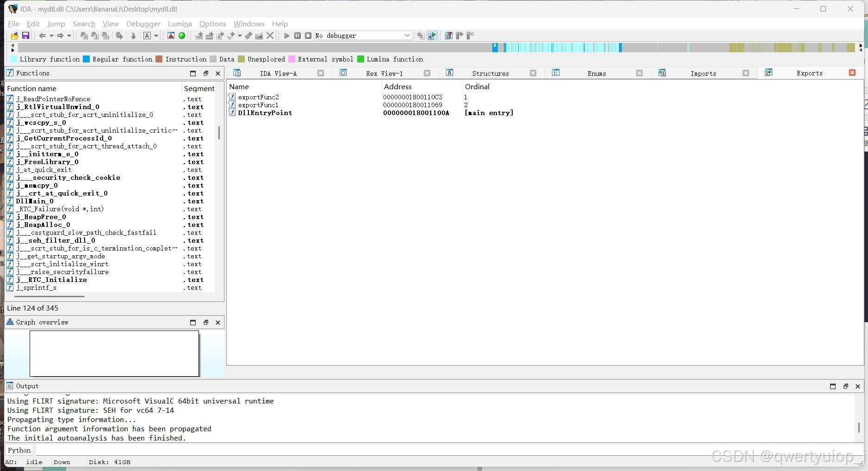Select DllEntryPoint in the Exports list

(x=545, y=113)
